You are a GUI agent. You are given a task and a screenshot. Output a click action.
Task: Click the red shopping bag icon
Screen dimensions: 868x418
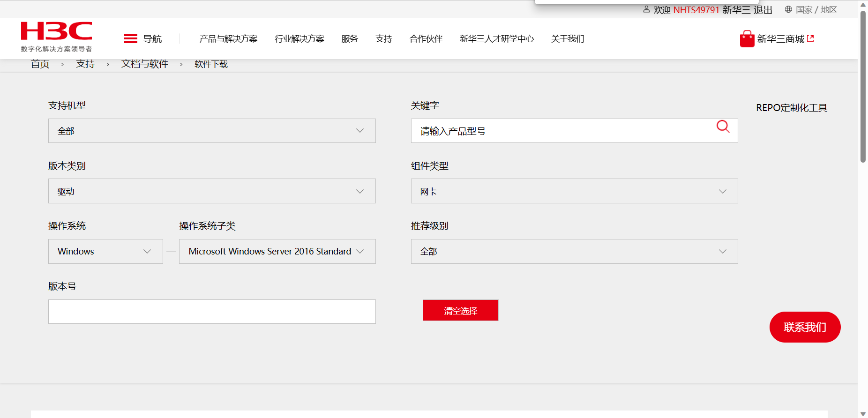(747, 39)
